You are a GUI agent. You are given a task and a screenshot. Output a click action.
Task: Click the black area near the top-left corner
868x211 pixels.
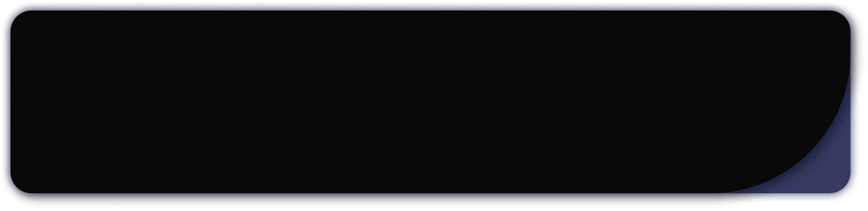click(33, 28)
